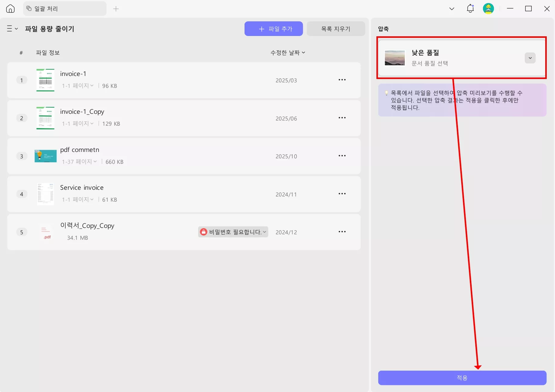Expand page range for invoice-1
Image resolution: width=555 pixels, height=392 pixels.
[x=78, y=86]
